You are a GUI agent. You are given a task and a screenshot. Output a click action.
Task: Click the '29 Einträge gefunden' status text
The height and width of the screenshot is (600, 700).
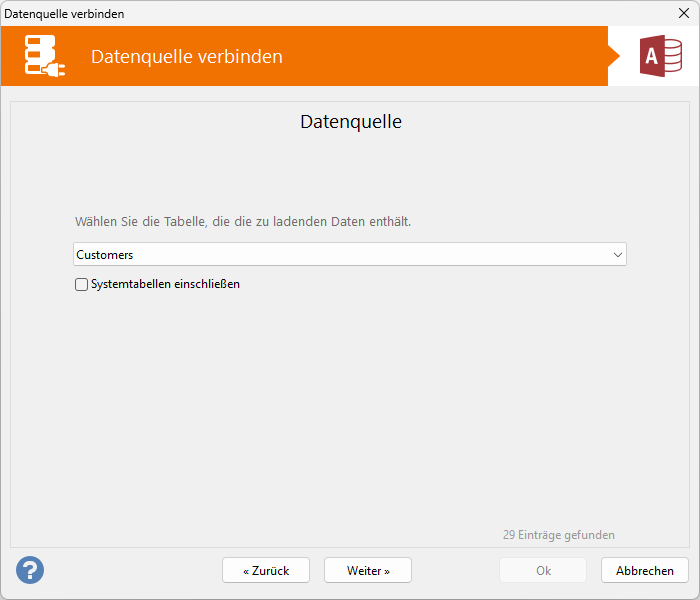558,535
